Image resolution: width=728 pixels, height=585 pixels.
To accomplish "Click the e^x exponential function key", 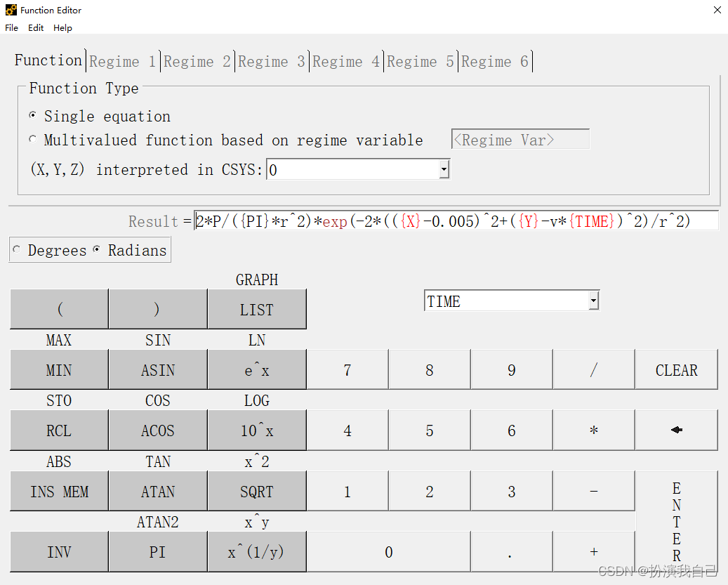I will 256,370.
